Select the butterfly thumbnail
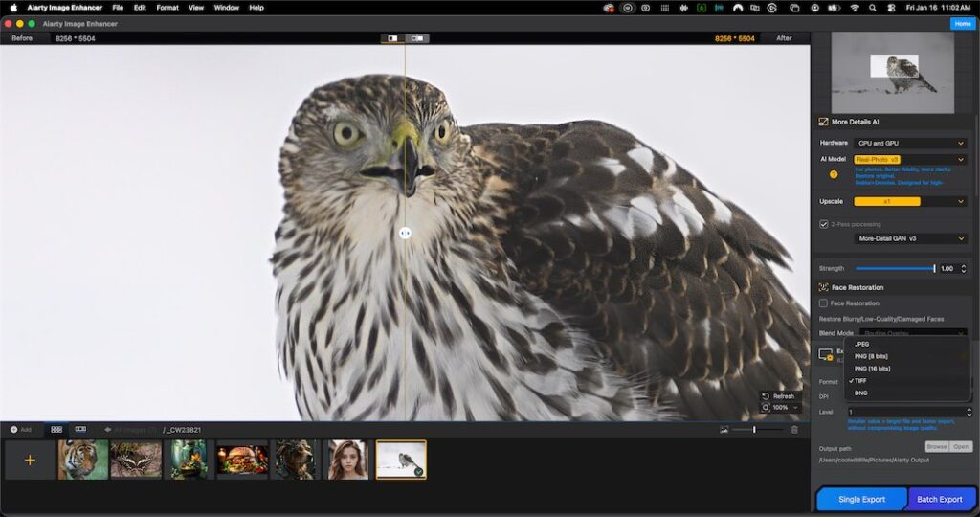The image size is (980, 517). [136, 460]
